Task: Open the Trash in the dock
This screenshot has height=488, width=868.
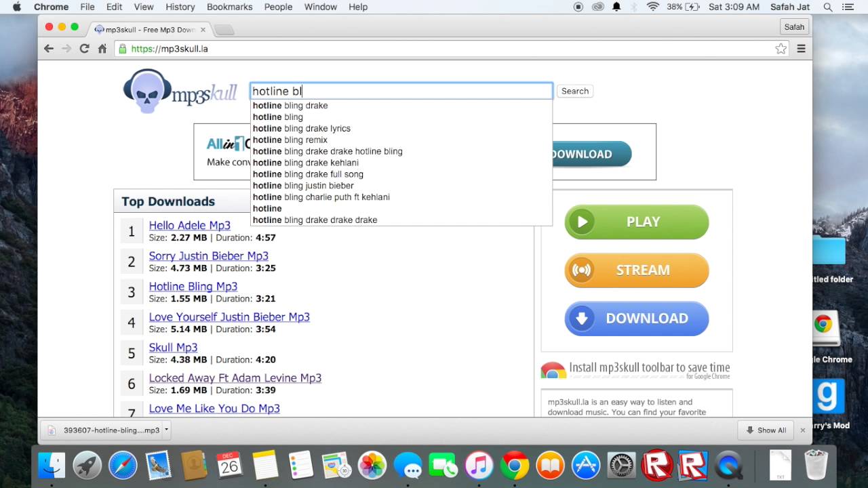Action: tap(816, 465)
